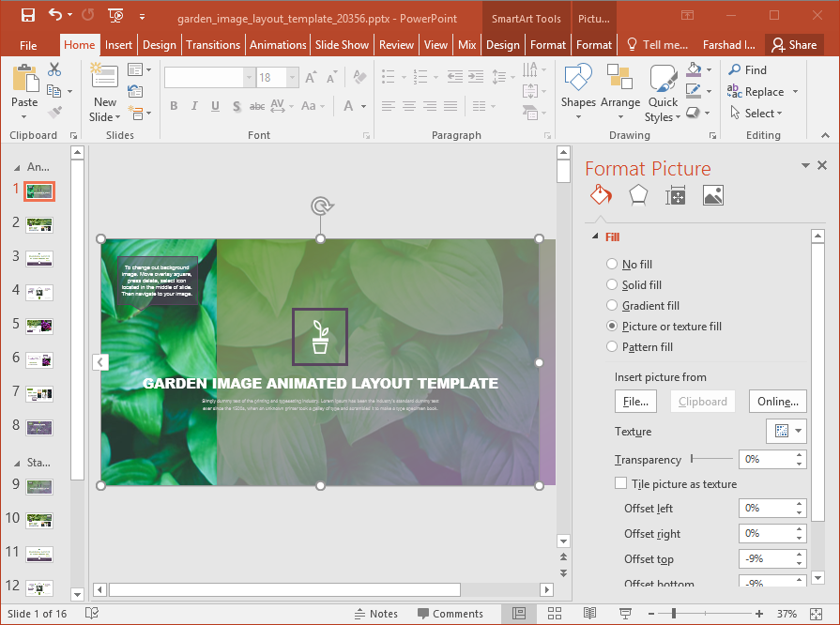Screen dimensions: 840x625
Task: Click the Shapes gallery icon
Action: pos(578,83)
